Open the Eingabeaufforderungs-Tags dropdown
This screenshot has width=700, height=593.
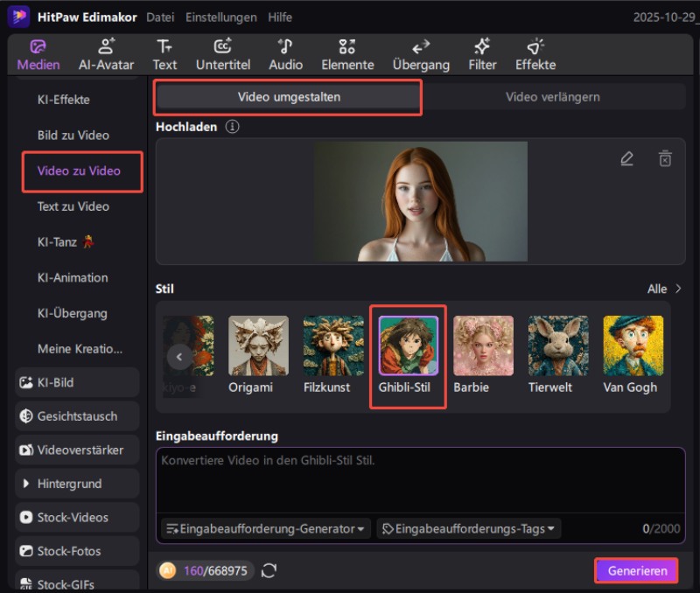[x=469, y=529]
